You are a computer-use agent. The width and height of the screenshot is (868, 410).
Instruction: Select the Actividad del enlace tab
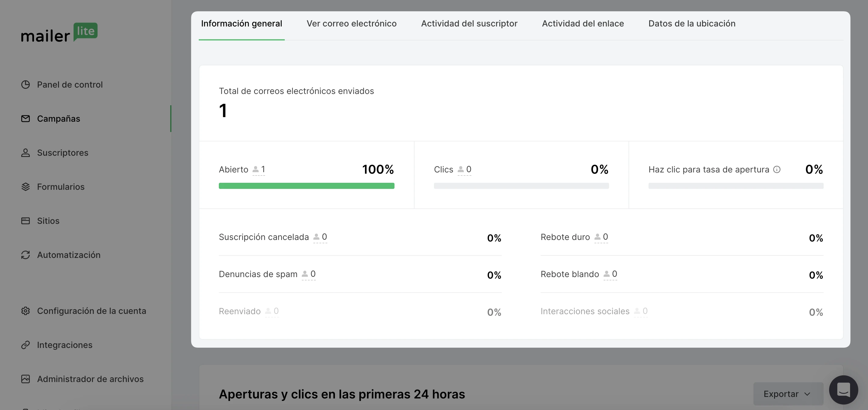click(583, 24)
